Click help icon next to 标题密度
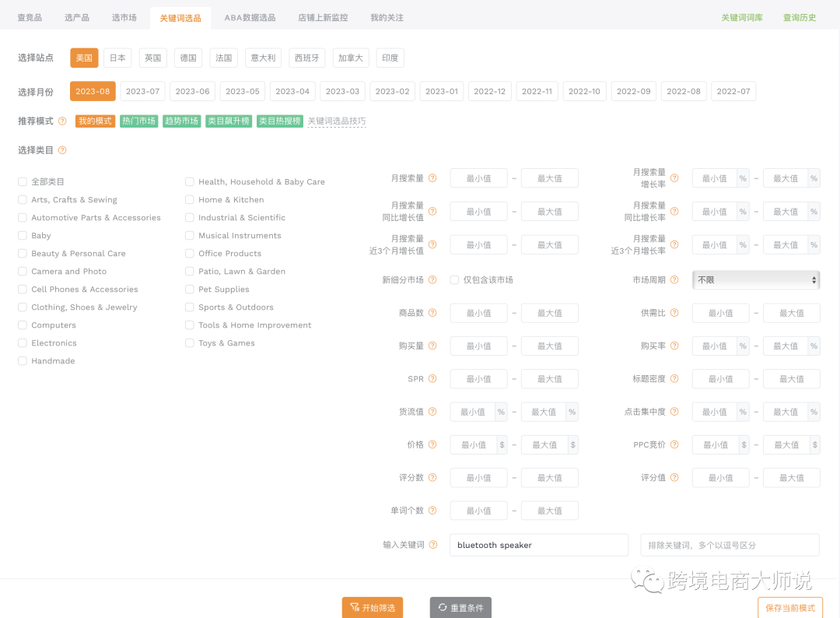 click(x=674, y=379)
